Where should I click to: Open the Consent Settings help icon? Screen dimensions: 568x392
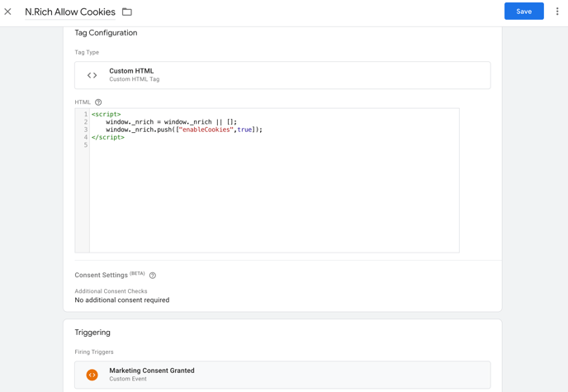point(153,276)
